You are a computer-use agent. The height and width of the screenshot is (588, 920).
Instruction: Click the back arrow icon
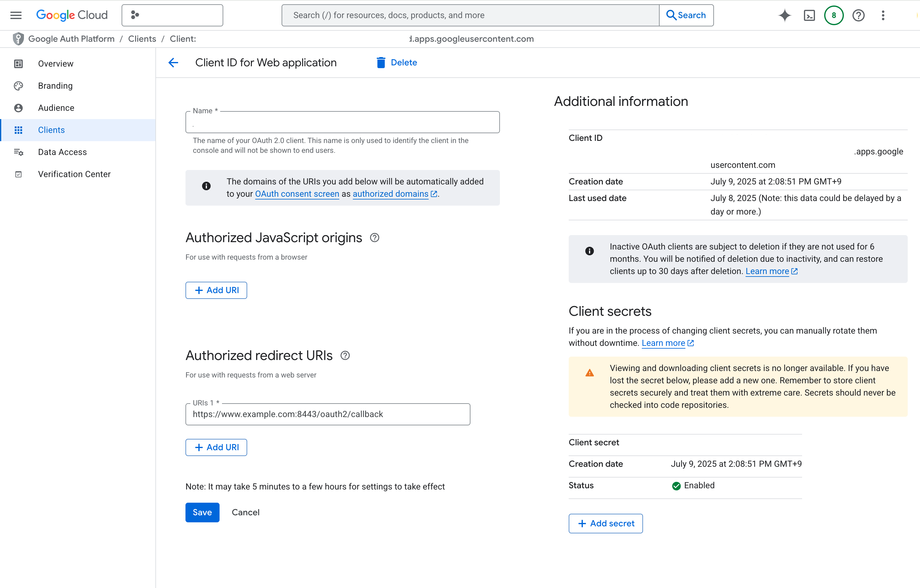(x=173, y=63)
